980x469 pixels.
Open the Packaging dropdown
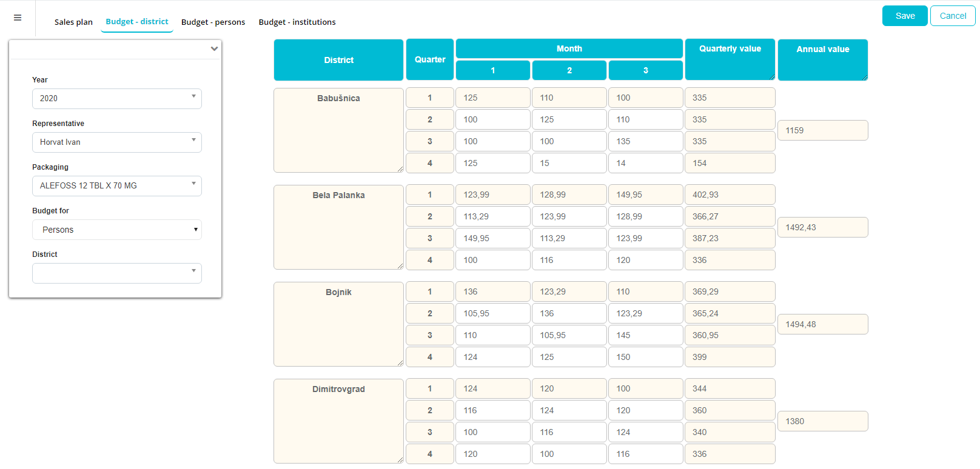[116, 186]
